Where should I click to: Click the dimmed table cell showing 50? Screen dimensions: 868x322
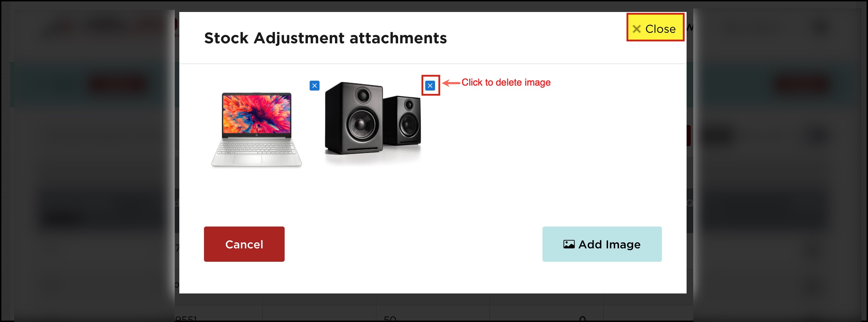(x=390, y=319)
